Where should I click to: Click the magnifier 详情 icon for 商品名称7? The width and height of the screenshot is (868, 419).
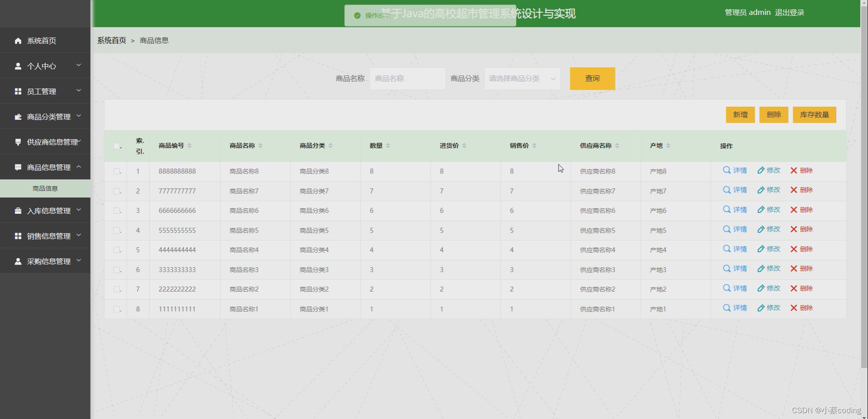coord(726,190)
